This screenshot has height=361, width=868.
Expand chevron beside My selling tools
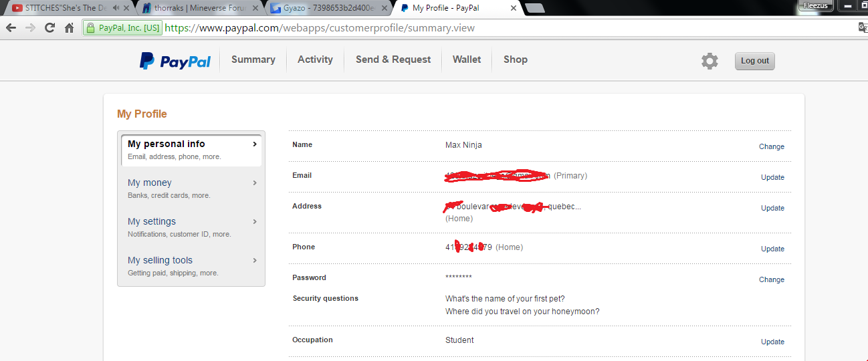coord(255,260)
